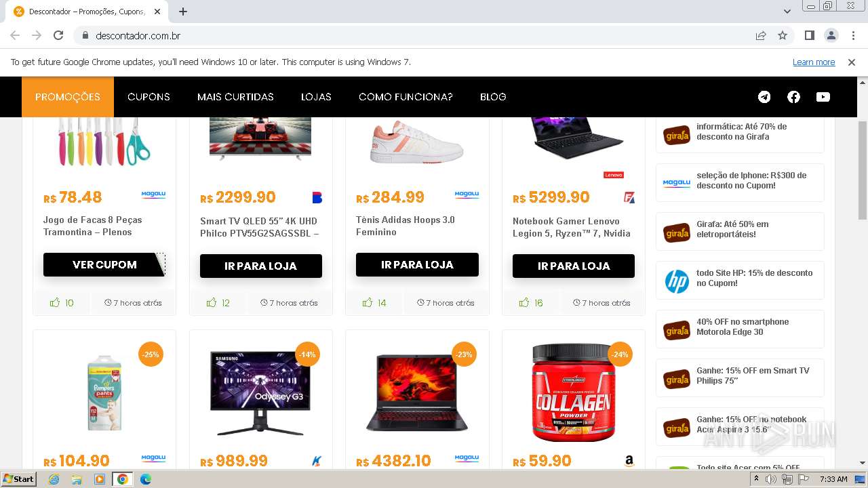Click thumbs-up on Lenovo Legion notebook
This screenshot has width=868, height=488.
524,302
